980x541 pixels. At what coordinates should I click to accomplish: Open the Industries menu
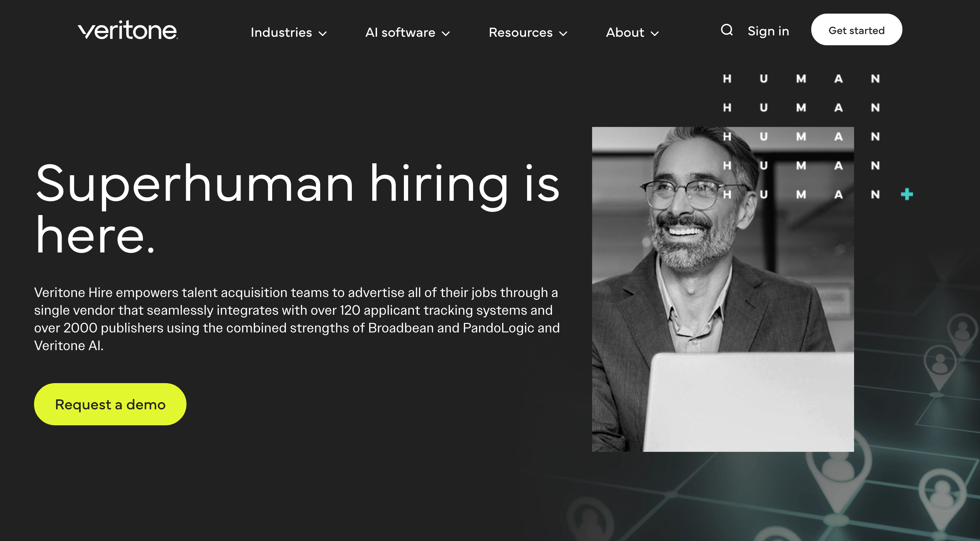tap(289, 32)
